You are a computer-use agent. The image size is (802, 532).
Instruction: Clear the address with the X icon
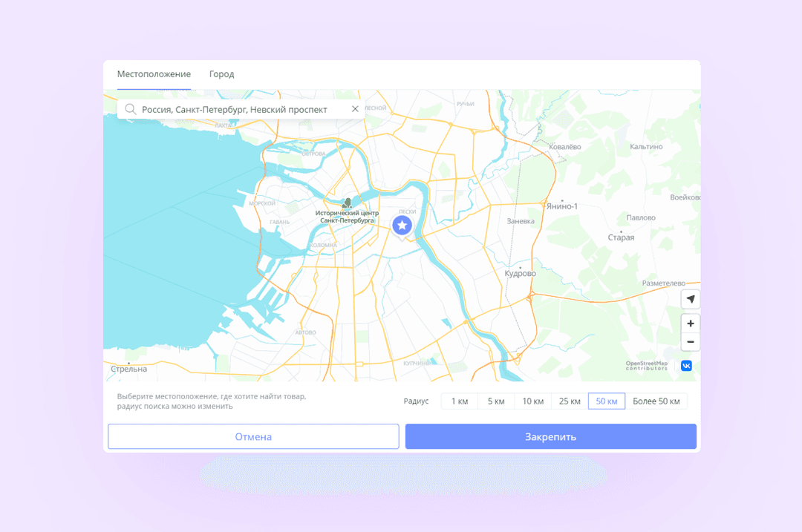point(355,109)
